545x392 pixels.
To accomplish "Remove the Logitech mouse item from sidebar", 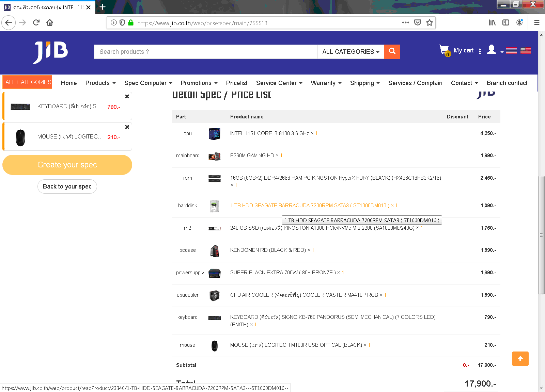I will click(x=127, y=127).
